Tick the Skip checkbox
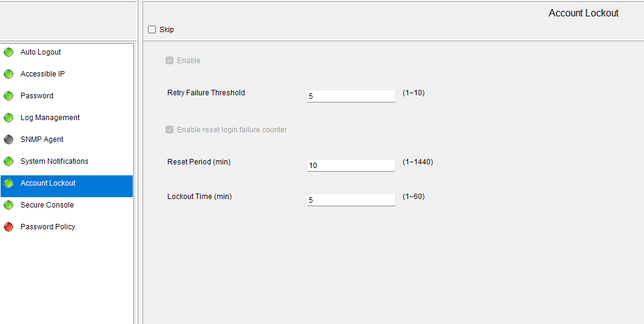The image size is (644, 324). 152,30
